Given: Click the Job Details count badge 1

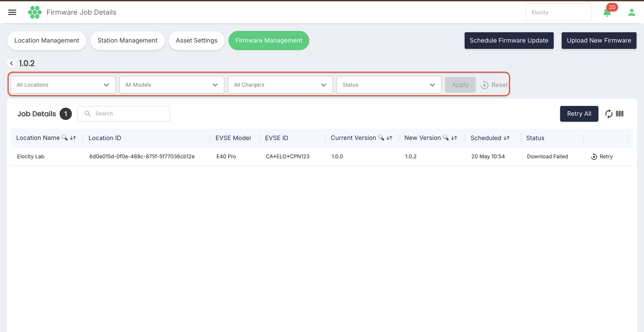Looking at the screenshot, I should pos(65,114).
